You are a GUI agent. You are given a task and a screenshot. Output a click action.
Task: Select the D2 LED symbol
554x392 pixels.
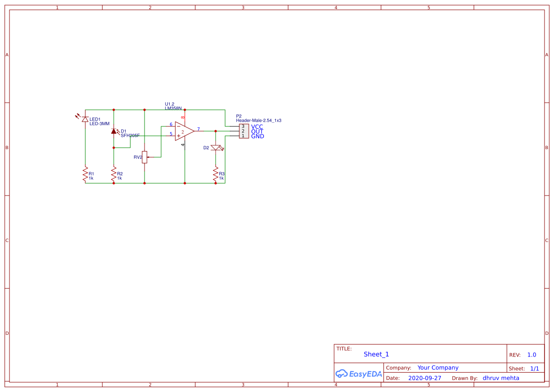(216, 148)
